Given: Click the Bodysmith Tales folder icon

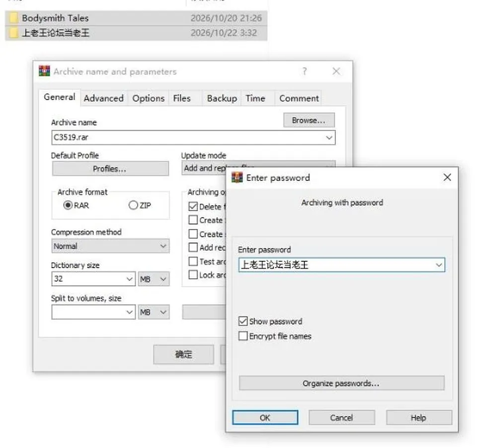Looking at the screenshot, I should pyautogui.click(x=13, y=18).
